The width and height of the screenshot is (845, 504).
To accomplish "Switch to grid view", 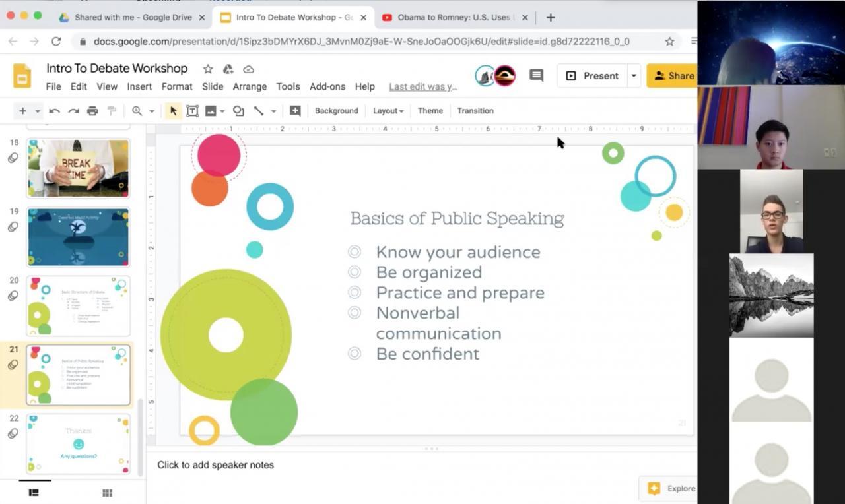I will pyautogui.click(x=107, y=493).
